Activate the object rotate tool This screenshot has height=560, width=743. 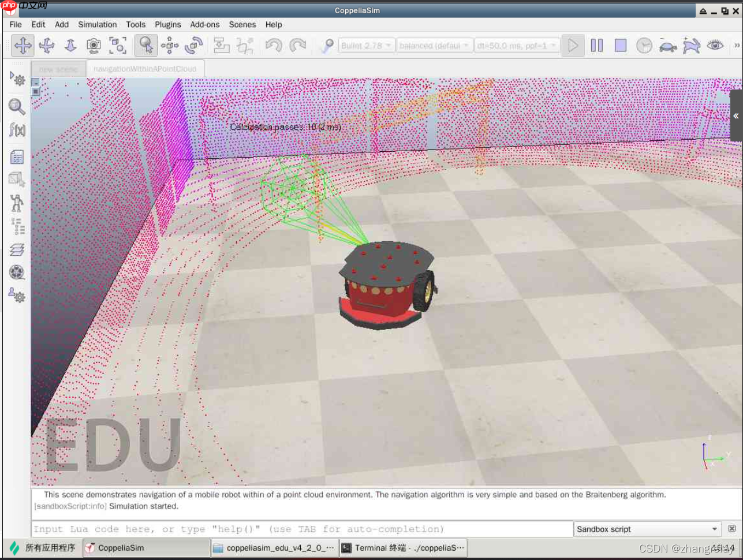193,46
